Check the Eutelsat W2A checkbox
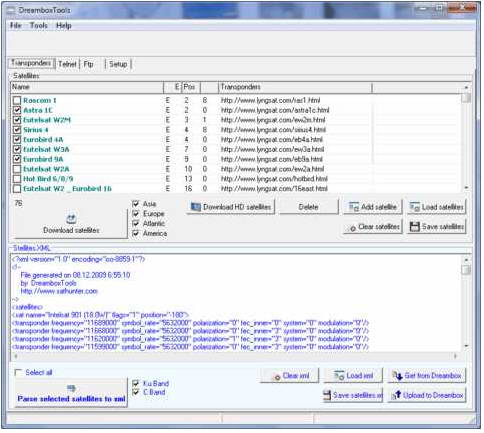Viewport: 484px width, 433px height. pos(17,169)
